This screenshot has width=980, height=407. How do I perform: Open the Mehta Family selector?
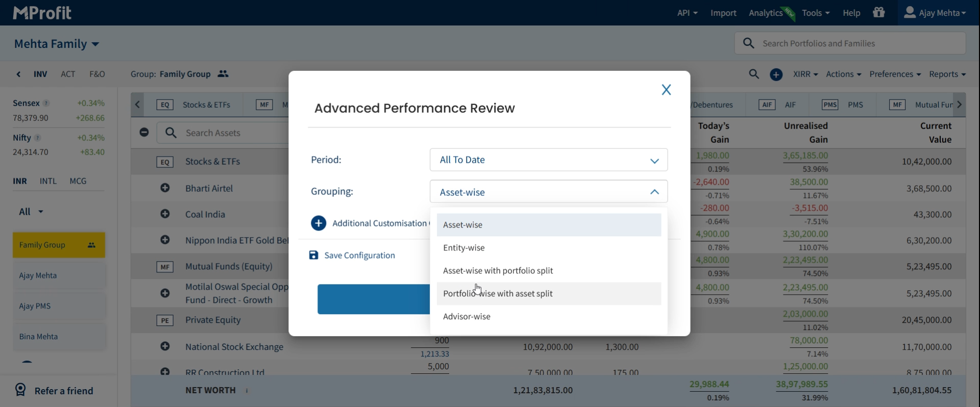coord(57,44)
